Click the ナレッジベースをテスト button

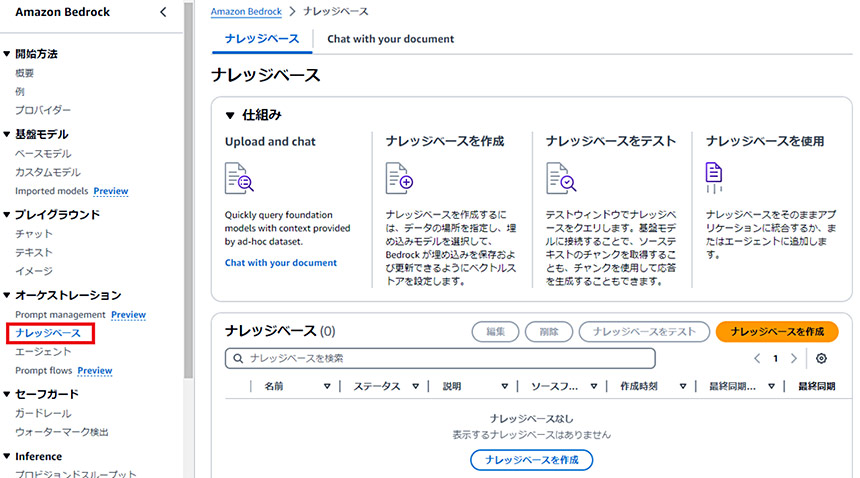pyautogui.click(x=644, y=332)
